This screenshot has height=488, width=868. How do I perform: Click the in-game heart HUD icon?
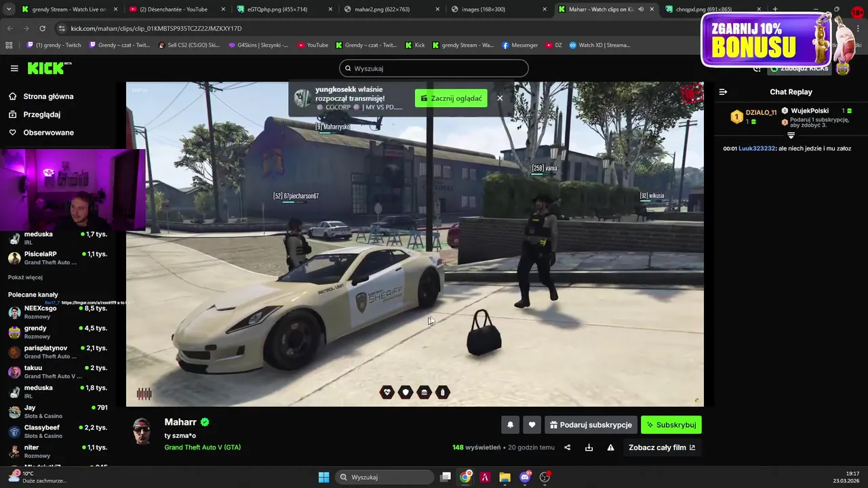point(387,392)
